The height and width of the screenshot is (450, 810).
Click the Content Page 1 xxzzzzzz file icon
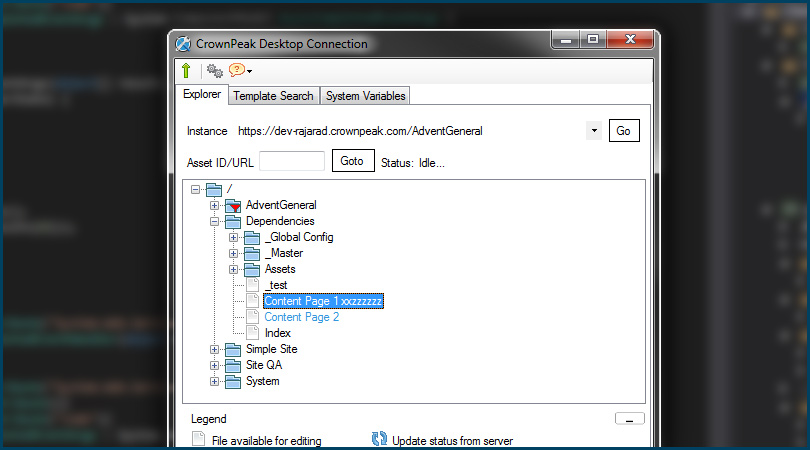click(x=253, y=301)
